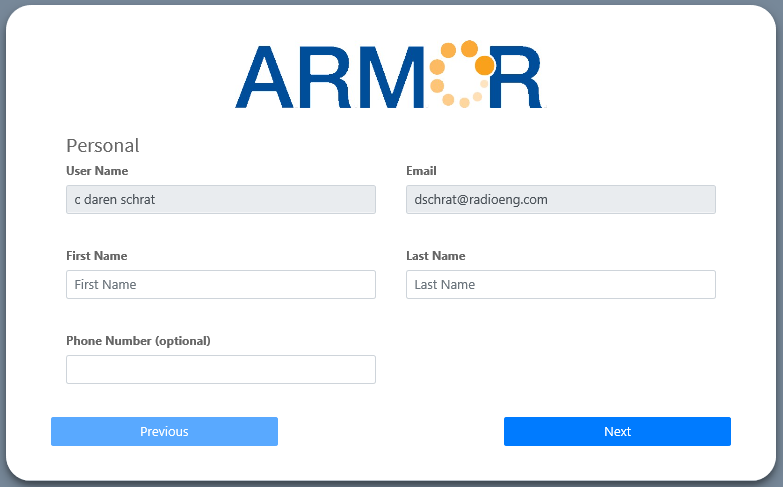Focus the First Name input field
This screenshot has width=783, height=487.
click(x=221, y=285)
